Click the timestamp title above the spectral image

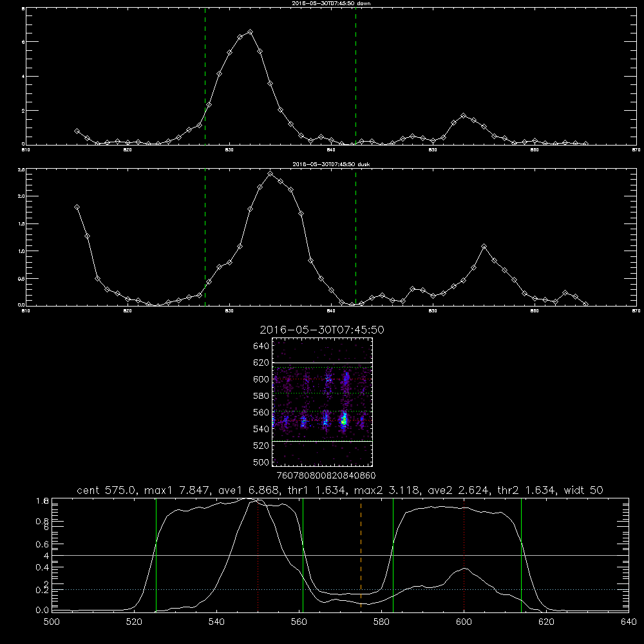tap(322, 330)
